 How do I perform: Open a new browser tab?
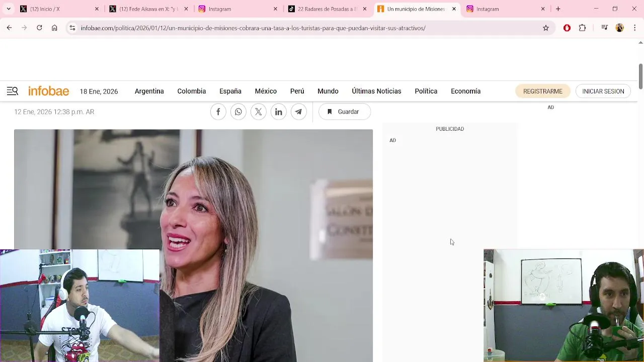coord(558,9)
